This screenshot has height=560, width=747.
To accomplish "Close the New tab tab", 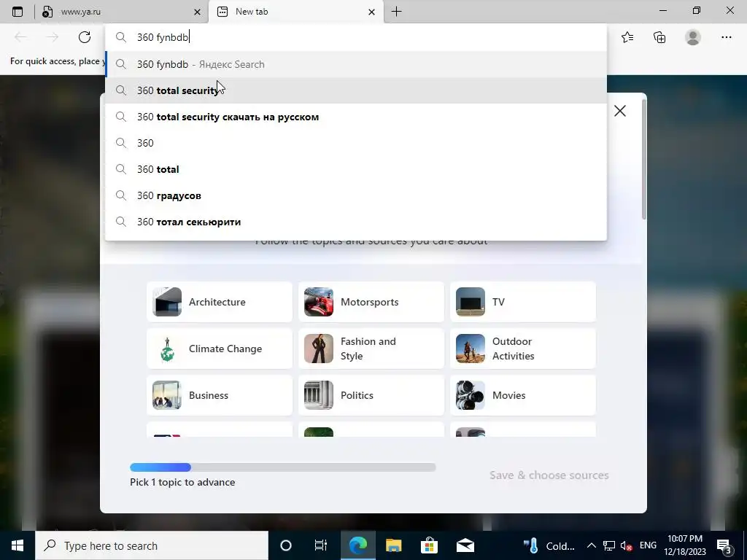I will click(371, 12).
